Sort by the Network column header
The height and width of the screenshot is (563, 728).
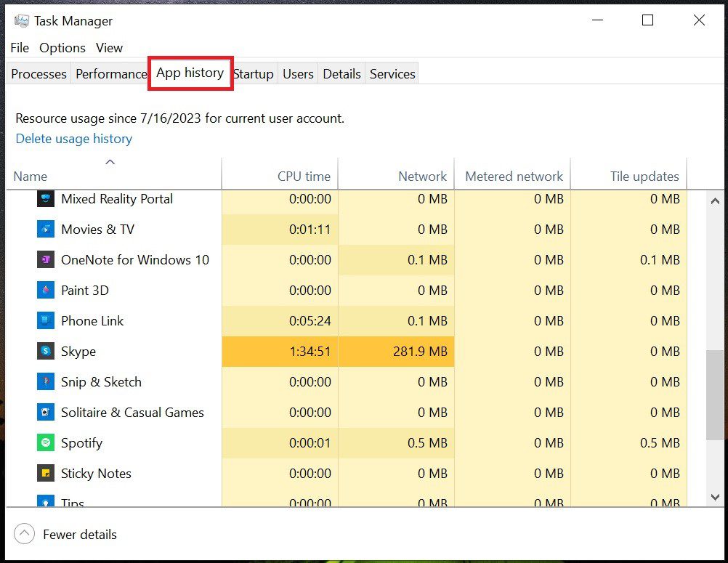click(x=396, y=174)
